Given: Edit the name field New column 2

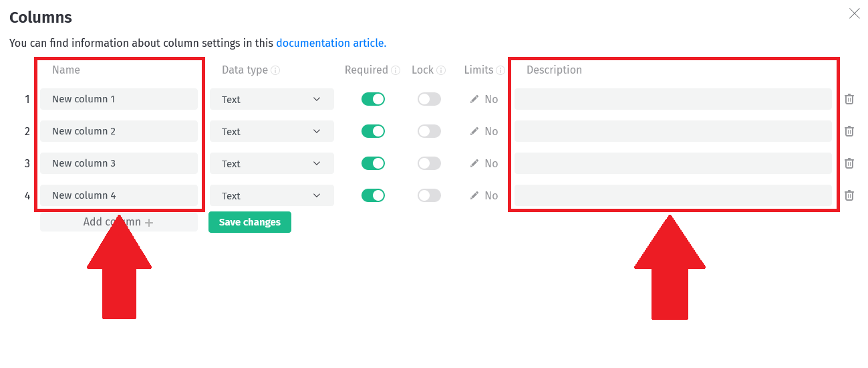Looking at the screenshot, I should coord(119,131).
